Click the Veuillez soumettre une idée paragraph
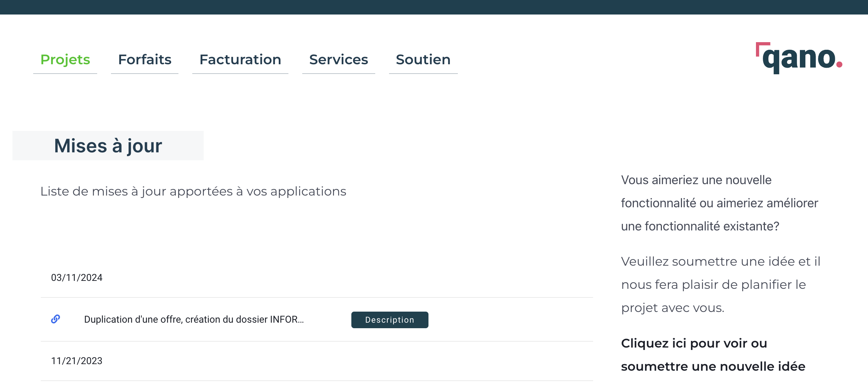Screen dimensions: 868x389 pos(720,284)
